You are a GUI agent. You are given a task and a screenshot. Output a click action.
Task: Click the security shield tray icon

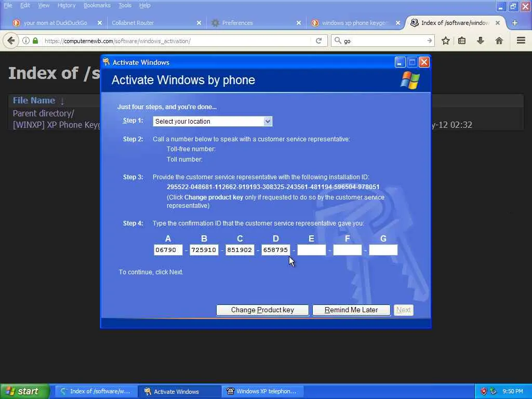pyautogui.click(x=484, y=391)
